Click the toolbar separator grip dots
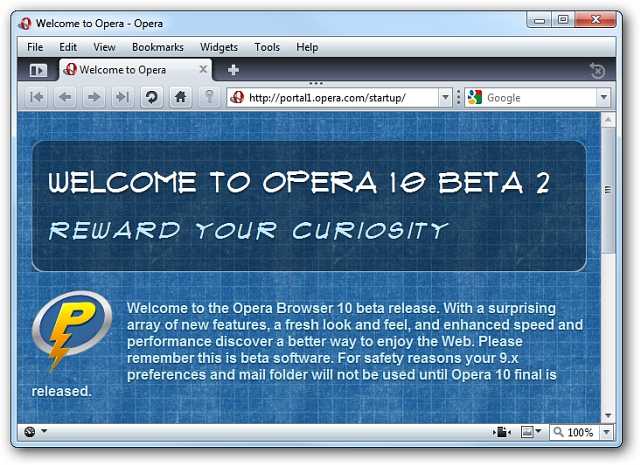This screenshot has height=465, width=640. click(x=458, y=98)
